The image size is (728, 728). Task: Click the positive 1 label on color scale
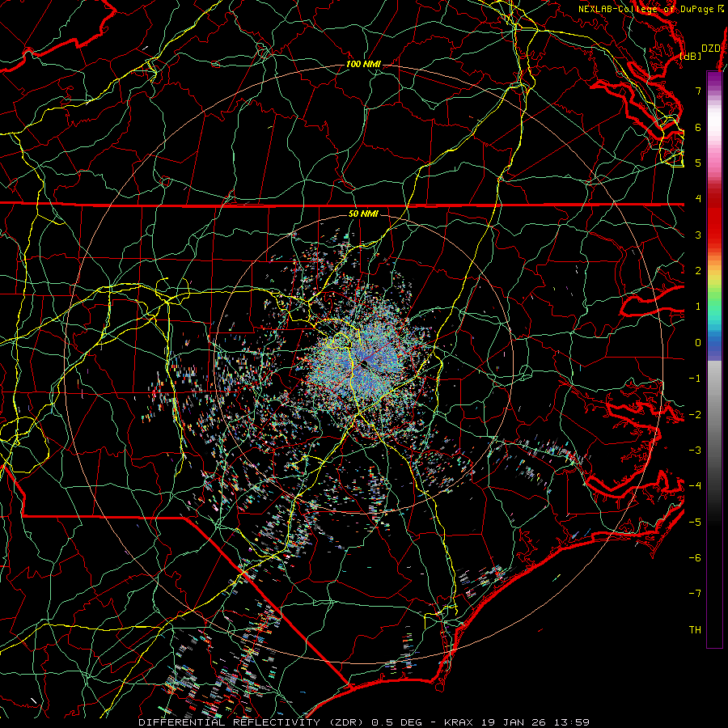click(698, 307)
